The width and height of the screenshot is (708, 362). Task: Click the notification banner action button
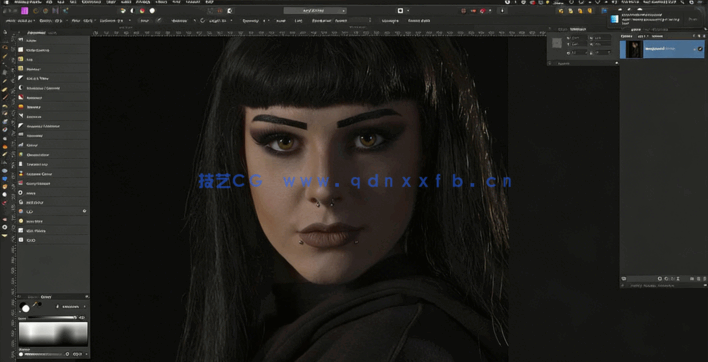[x=692, y=19]
